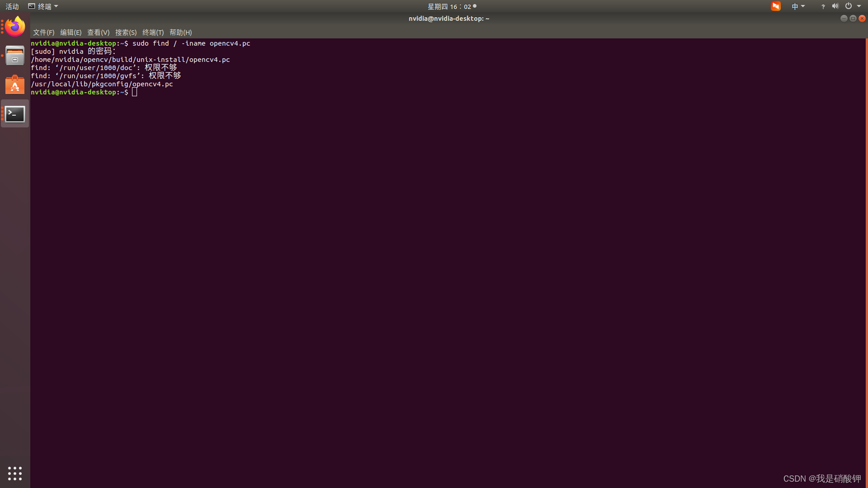Open Ubuntu Software from the dock
The width and height of the screenshot is (868, 488).
(x=14, y=84)
